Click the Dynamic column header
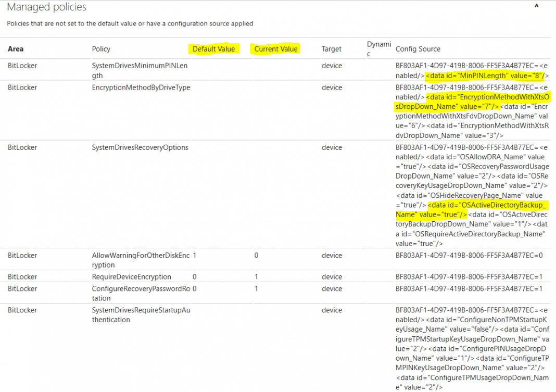Screen dimensions: 556x392 pyautogui.click(x=378, y=48)
